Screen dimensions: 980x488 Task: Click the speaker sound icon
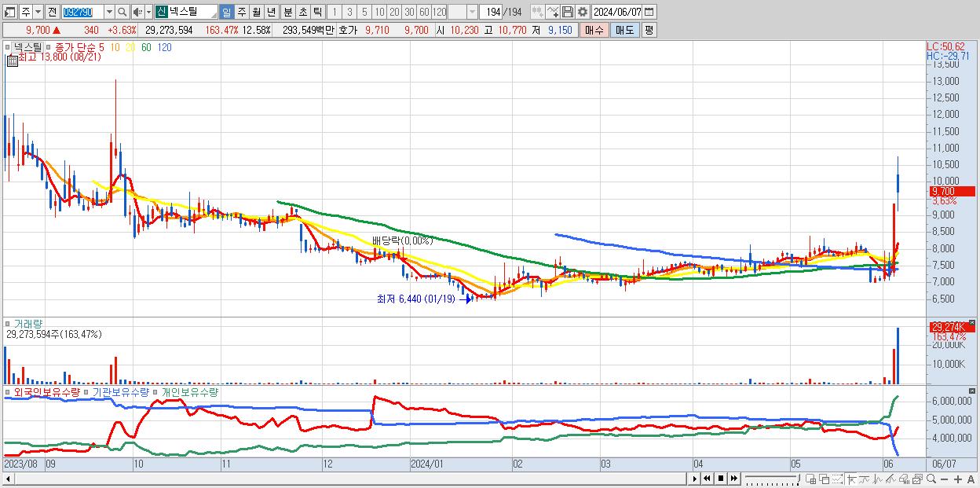point(137,12)
